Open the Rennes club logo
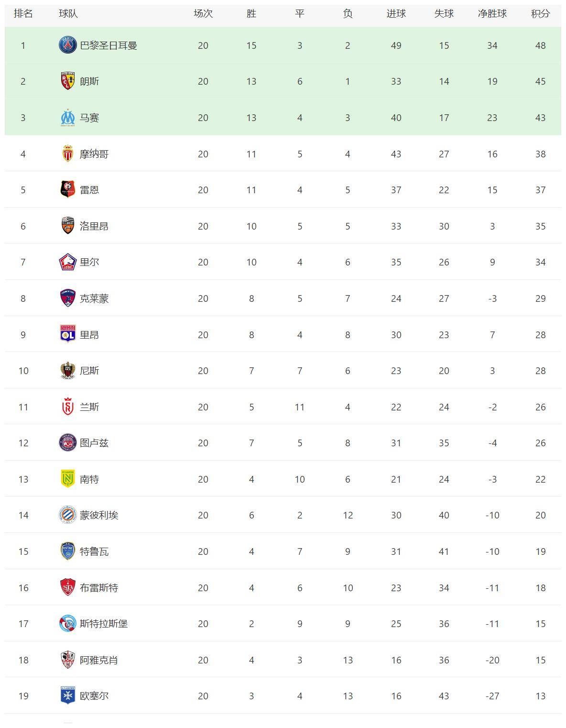This screenshot has width=566, height=728. [68, 189]
